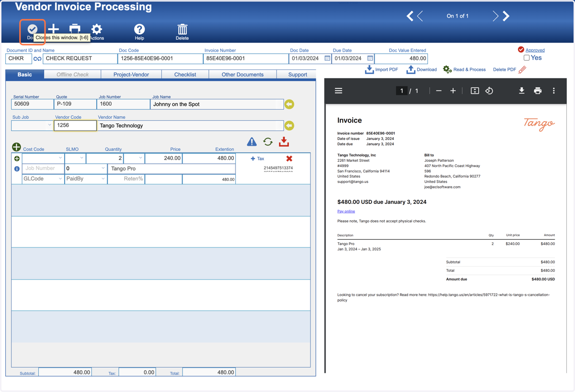The height and width of the screenshot is (392, 575).
Task: Click the Import PDF button
Action: click(x=381, y=69)
